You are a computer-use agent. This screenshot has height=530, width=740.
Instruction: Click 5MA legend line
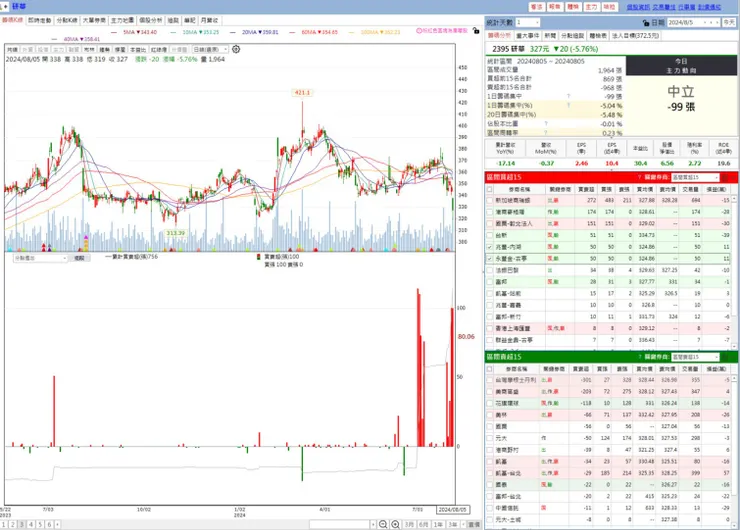(x=134, y=32)
